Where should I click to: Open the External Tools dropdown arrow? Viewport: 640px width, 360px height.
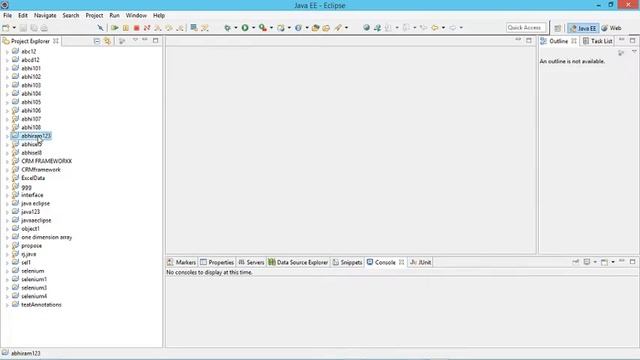271,28
